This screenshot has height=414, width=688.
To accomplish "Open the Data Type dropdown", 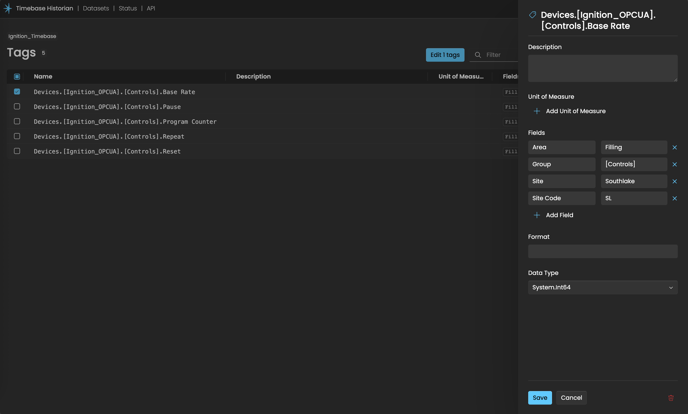I will tap(602, 287).
